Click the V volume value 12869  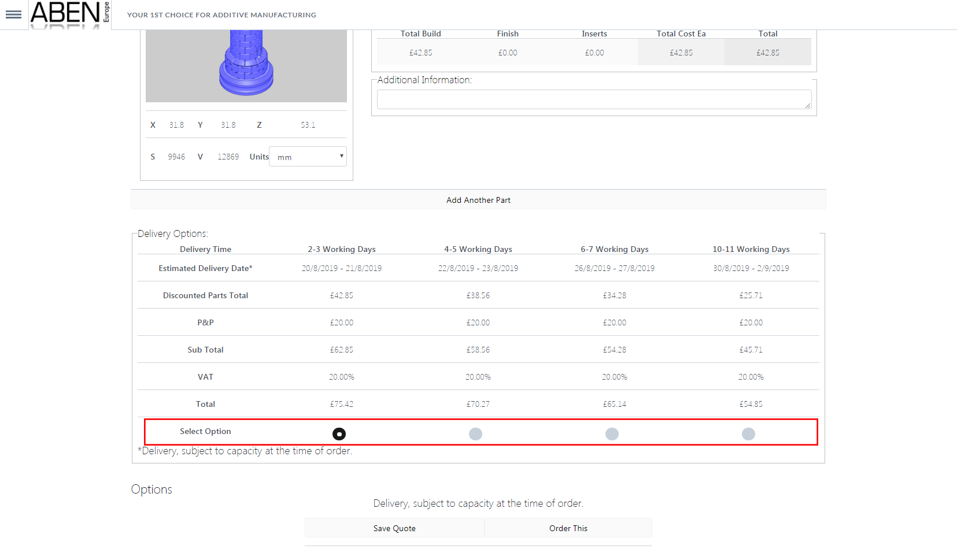click(x=228, y=157)
